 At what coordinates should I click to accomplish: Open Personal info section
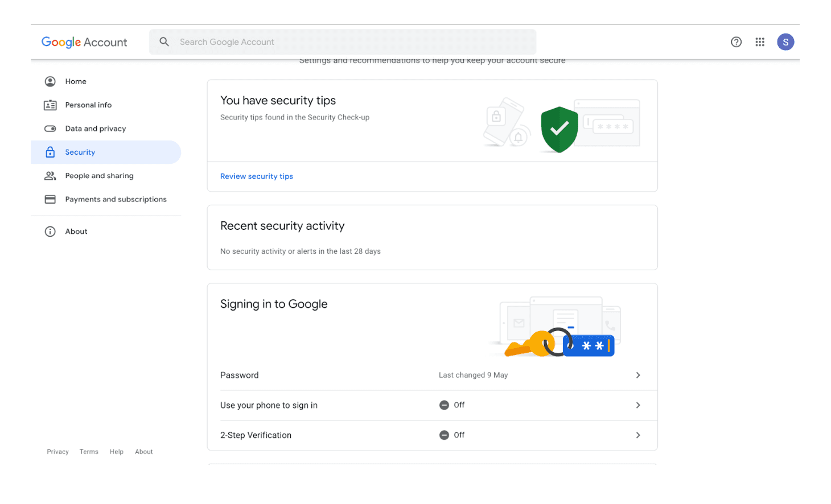click(x=106, y=105)
